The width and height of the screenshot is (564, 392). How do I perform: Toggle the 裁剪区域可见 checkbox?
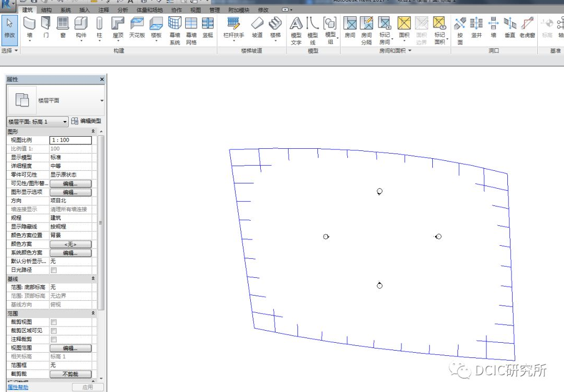tap(54, 331)
